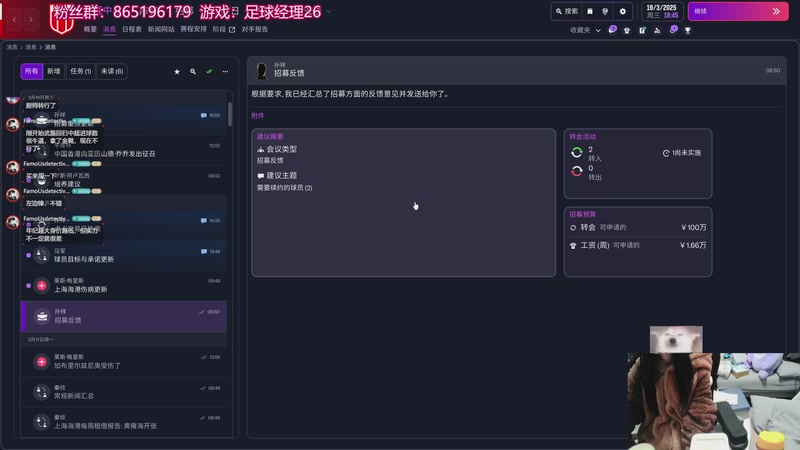Open the 搜索 search box

click(x=567, y=11)
